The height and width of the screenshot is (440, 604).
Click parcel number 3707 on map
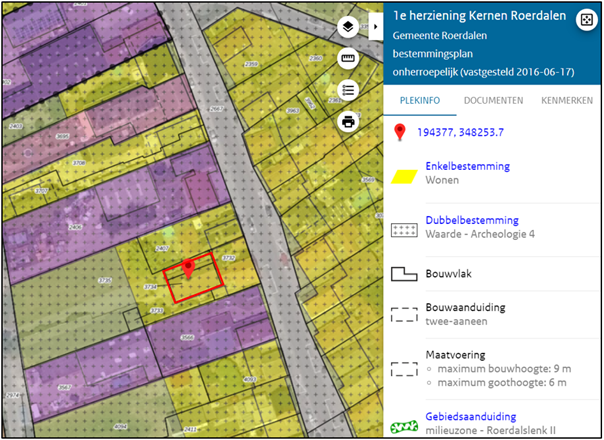(x=41, y=191)
